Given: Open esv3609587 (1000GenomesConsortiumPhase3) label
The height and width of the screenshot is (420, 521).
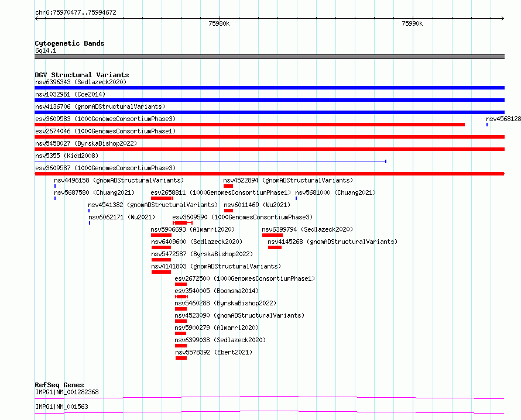Looking at the screenshot, I should 105,168.
